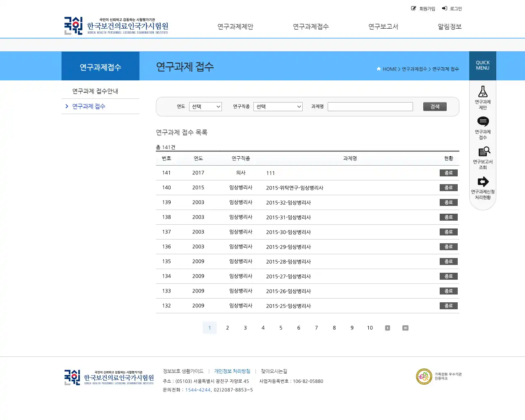Viewport: 525px width, 420px height.
Task: Open the 연구보고서 조회 search document icon
Action: tap(484, 151)
